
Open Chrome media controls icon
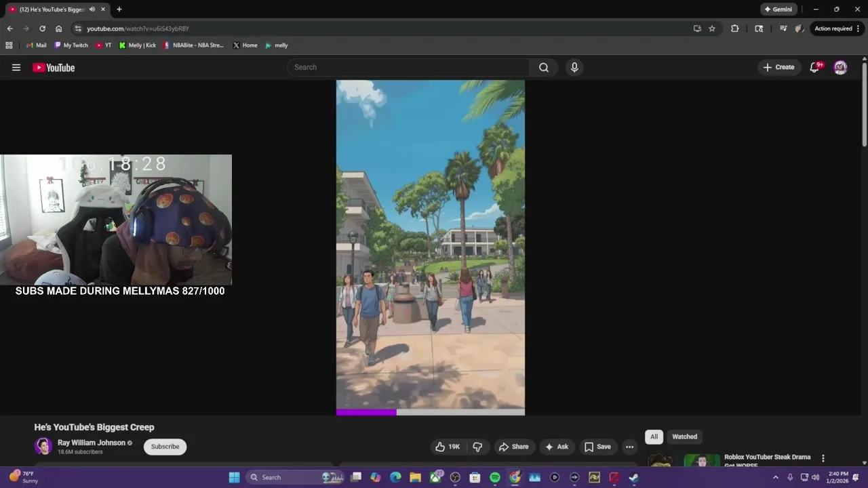click(x=783, y=28)
